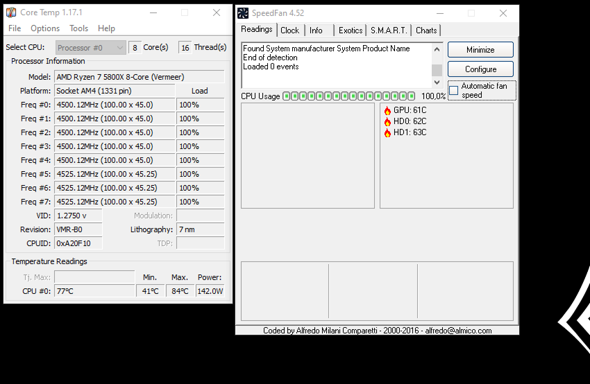The width and height of the screenshot is (590, 384).
Task: Click the Freq #5 frequency value field
Action: point(115,174)
